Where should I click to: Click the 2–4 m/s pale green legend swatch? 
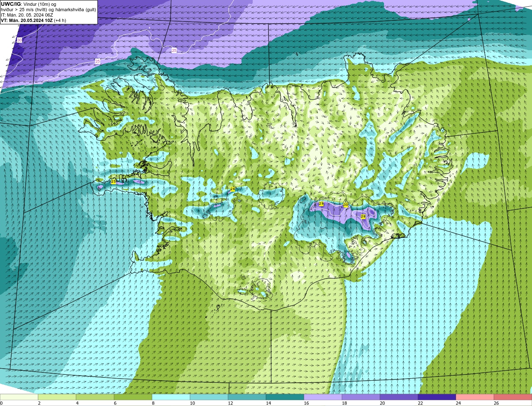click(57, 397)
